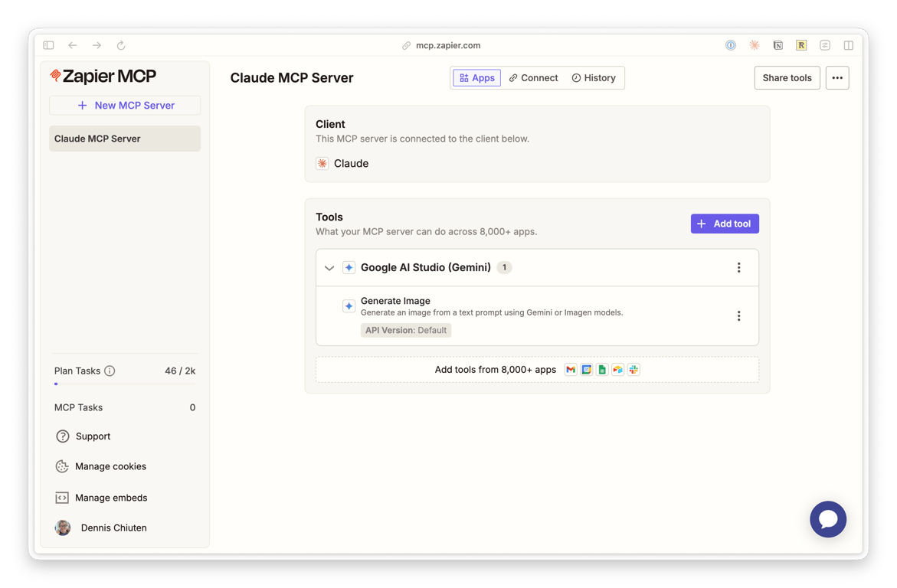Go back with the browser arrow
This screenshot has width=897, height=588.
(x=73, y=45)
